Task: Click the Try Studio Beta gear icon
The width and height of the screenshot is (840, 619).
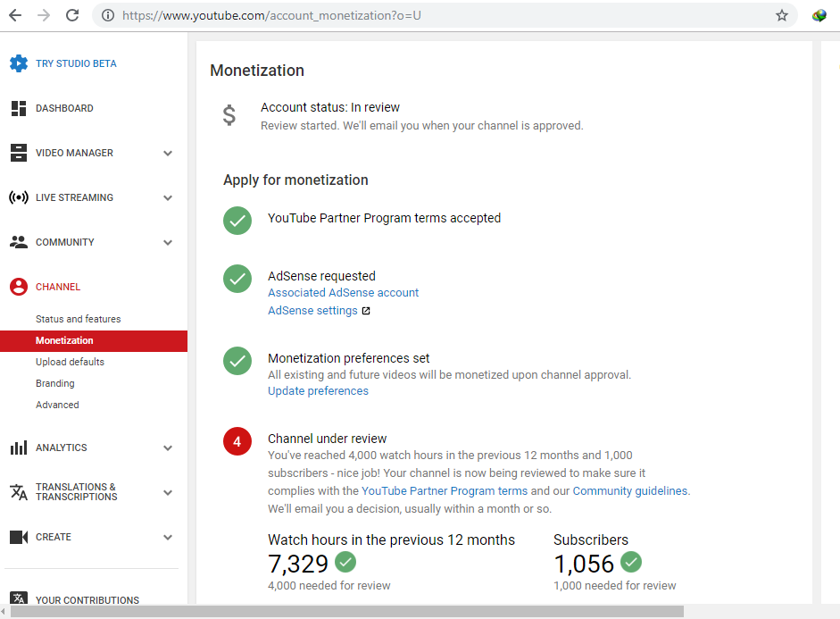Action: [19, 63]
